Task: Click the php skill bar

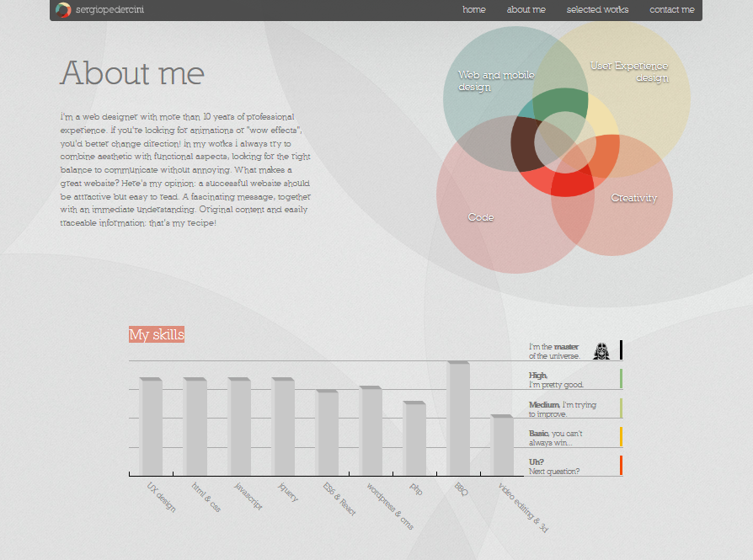Action: pos(414,439)
